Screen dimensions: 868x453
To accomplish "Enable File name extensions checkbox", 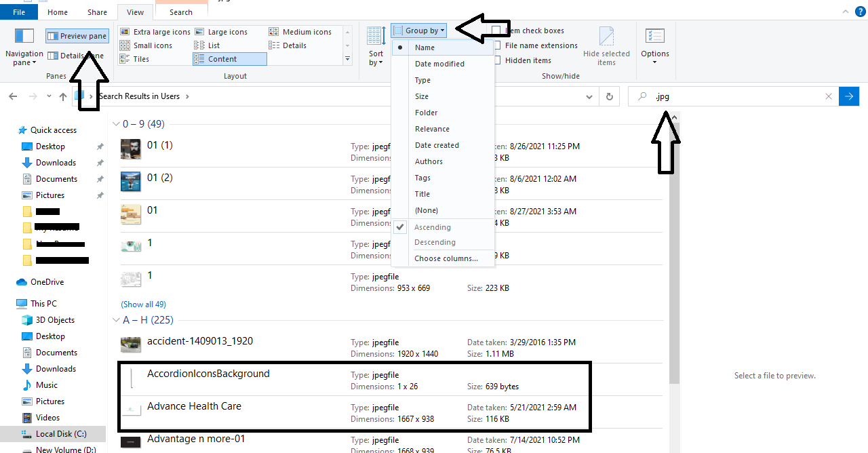I will (498, 45).
